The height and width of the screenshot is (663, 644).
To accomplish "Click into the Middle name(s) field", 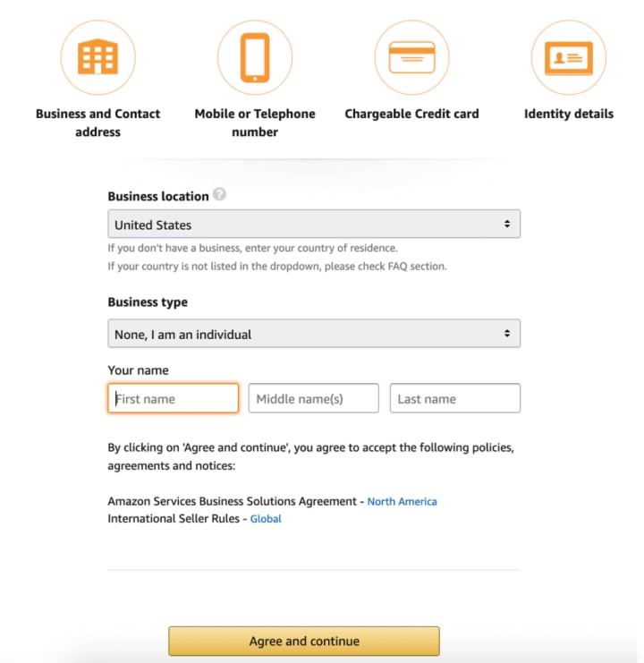I will point(313,399).
